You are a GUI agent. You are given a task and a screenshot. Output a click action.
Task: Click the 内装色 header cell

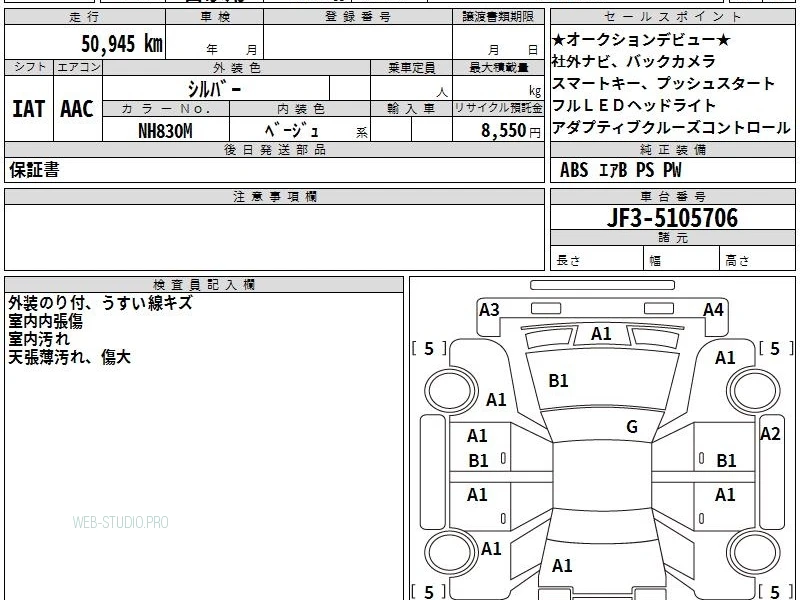(x=301, y=109)
